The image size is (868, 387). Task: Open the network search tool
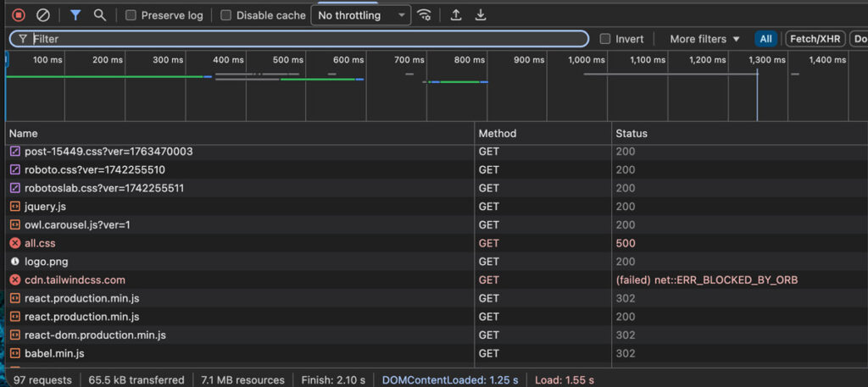coord(100,15)
